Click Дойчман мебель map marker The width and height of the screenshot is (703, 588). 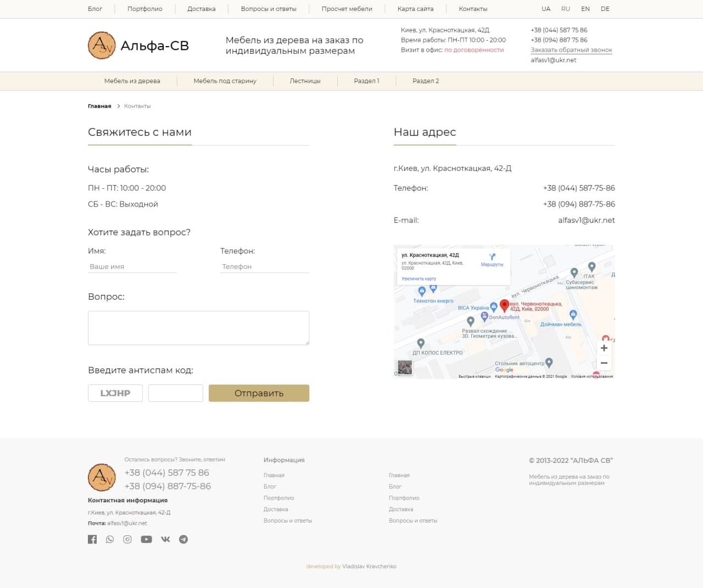(x=573, y=315)
